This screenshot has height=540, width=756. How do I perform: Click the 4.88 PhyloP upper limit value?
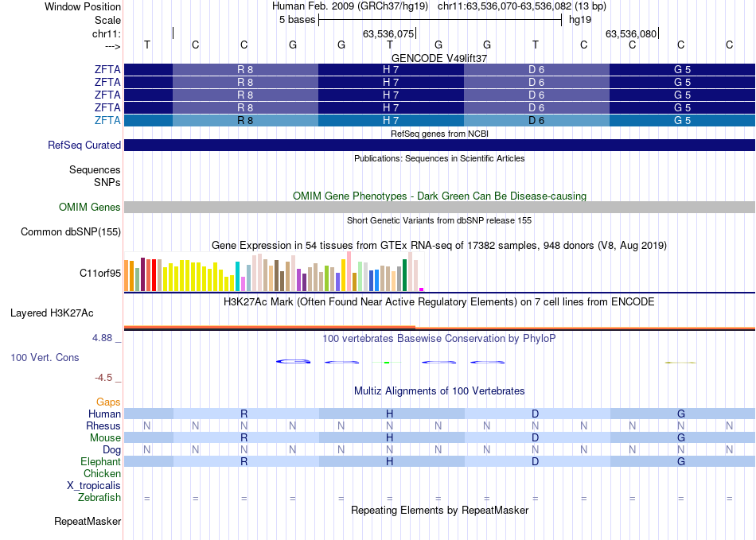pos(102,338)
